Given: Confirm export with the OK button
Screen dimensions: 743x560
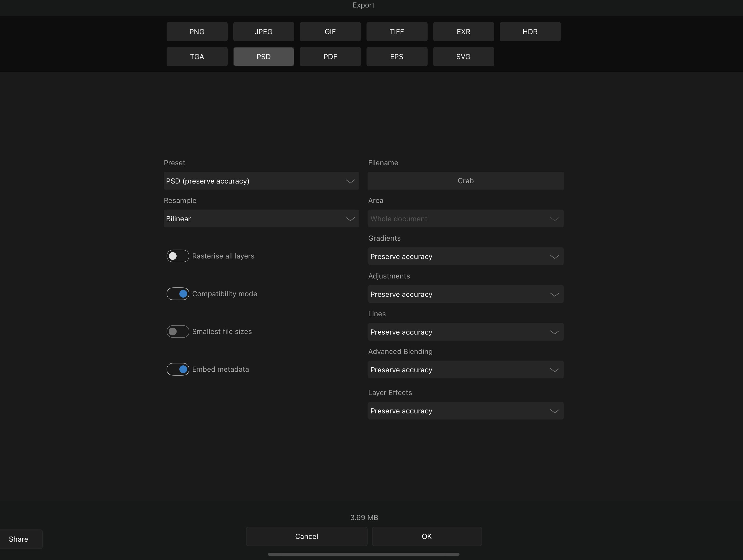Looking at the screenshot, I should point(426,536).
